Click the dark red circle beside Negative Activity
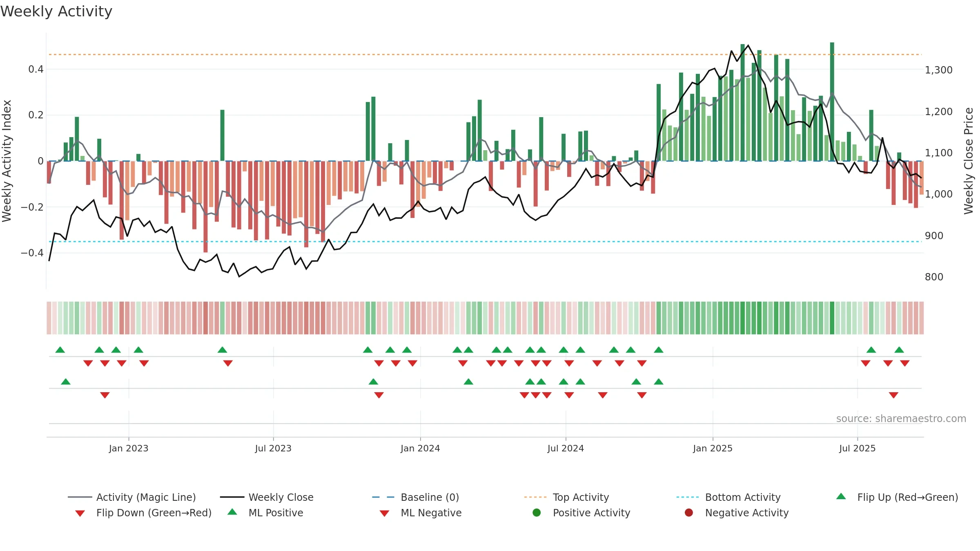 [x=689, y=513]
